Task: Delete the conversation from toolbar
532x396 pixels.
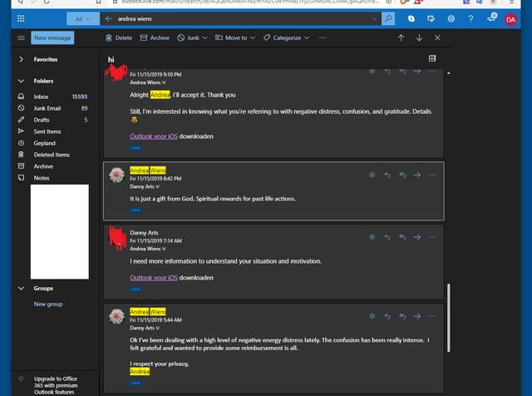Action: [x=119, y=37]
